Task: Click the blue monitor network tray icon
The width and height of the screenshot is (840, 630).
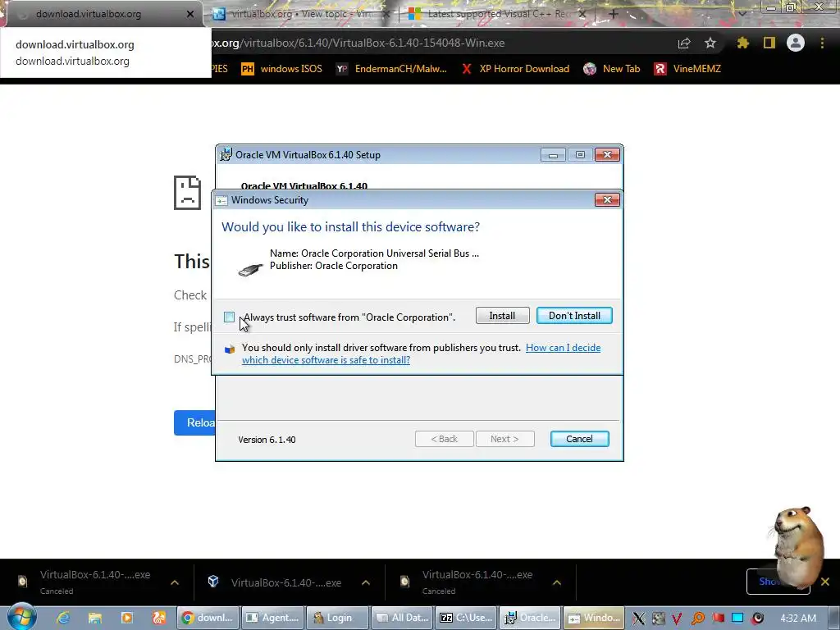Action: click(x=737, y=619)
